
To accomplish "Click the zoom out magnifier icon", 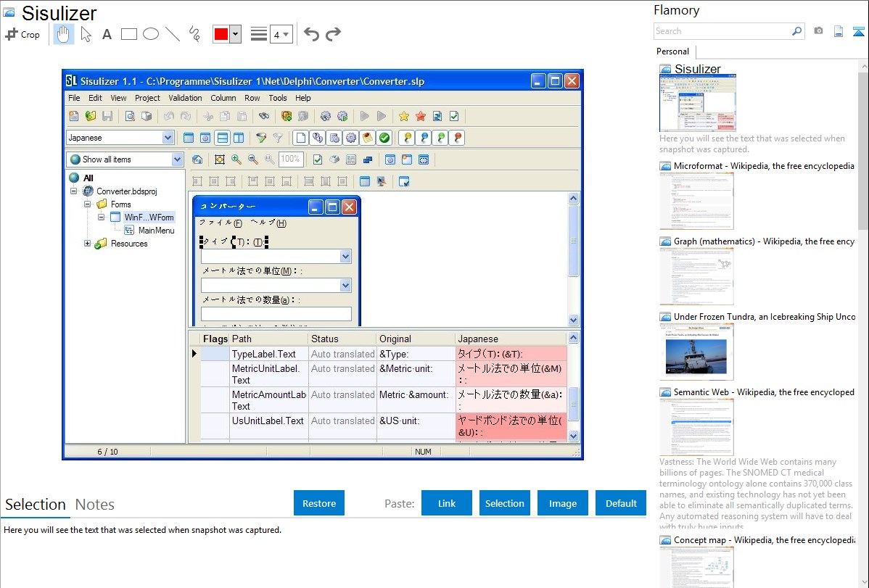I will point(252,160).
